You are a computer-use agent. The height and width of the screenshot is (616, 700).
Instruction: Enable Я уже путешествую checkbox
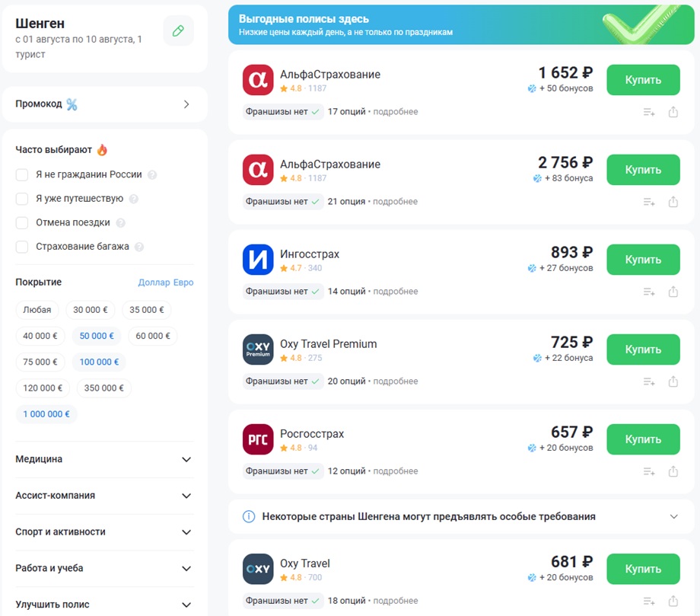point(22,198)
